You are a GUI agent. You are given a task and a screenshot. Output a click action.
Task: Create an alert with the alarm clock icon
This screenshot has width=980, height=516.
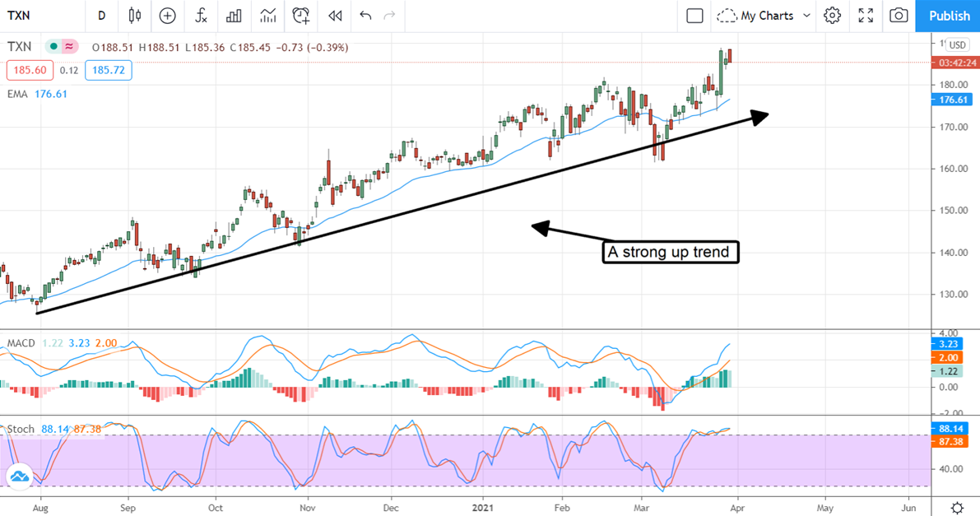(x=301, y=16)
